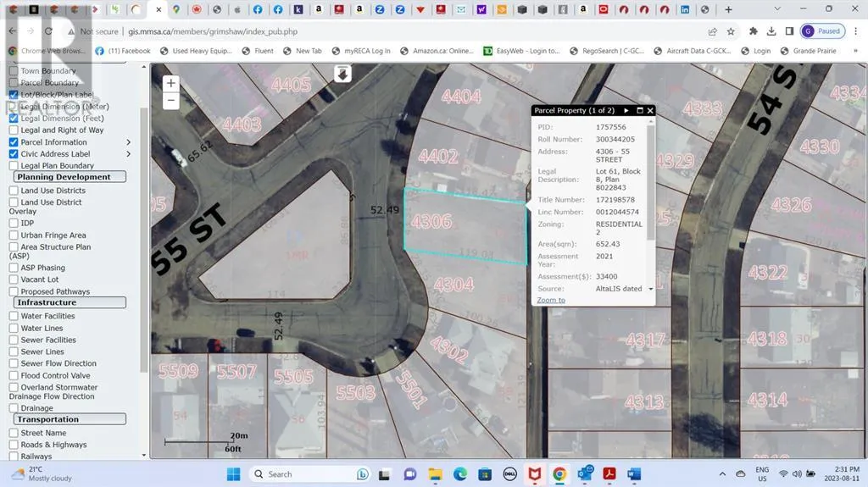Enable the Land Use Districts layer

click(14, 191)
